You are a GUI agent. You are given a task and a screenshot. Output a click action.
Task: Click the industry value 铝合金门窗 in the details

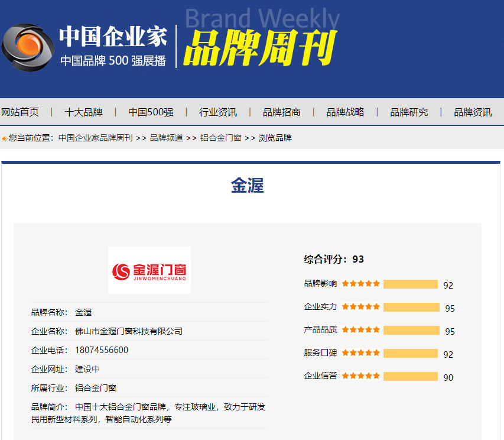(x=96, y=388)
